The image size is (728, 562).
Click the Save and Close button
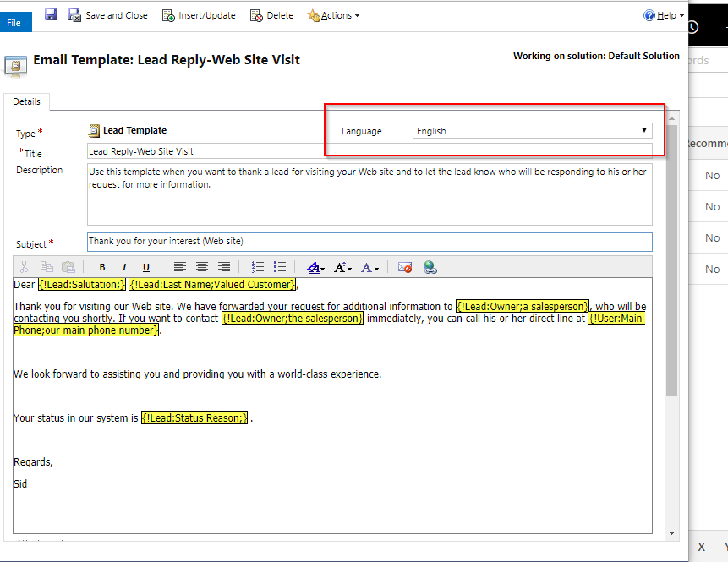108,14
